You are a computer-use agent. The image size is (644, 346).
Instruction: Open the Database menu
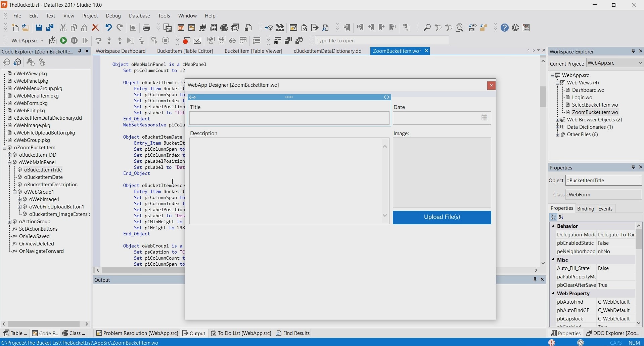pos(140,16)
